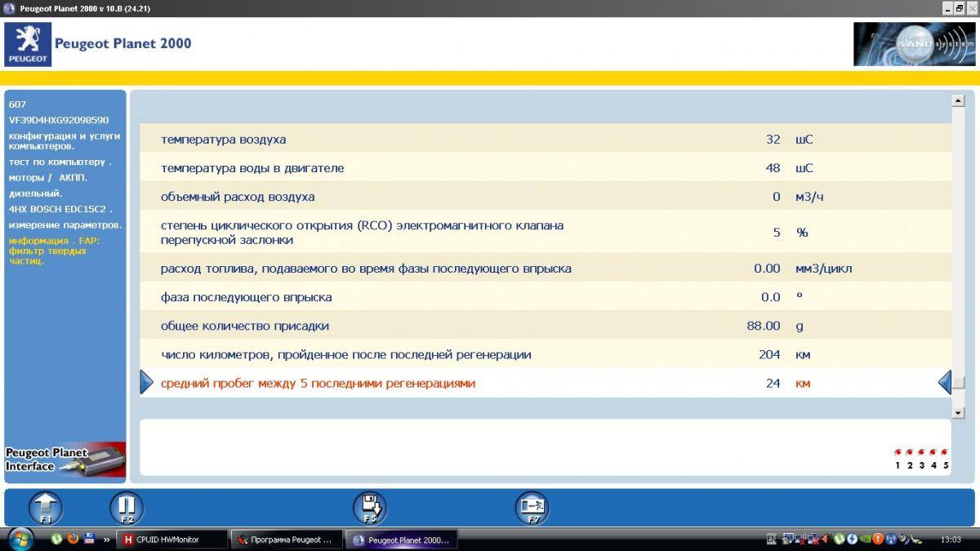Screen dimensions: 980x551
Task: Click the Peugeot Planet Interface image
Action: click(65, 460)
